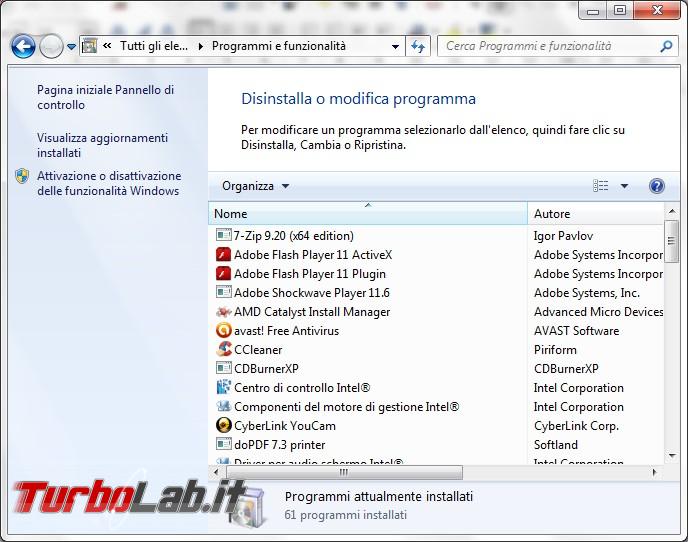Select the Componenti del motore Intel icon

click(223, 406)
